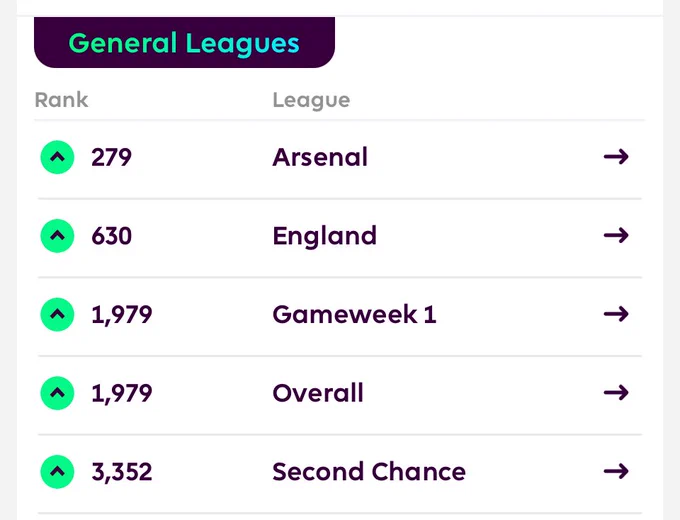Click the green up-arrow icon beside rank 630
The width and height of the screenshot is (680, 520).
[x=57, y=236]
